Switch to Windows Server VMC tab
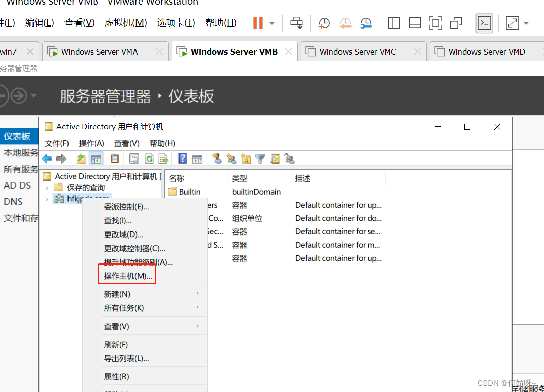Image resolution: width=544 pixels, height=392 pixels. coord(358,52)
